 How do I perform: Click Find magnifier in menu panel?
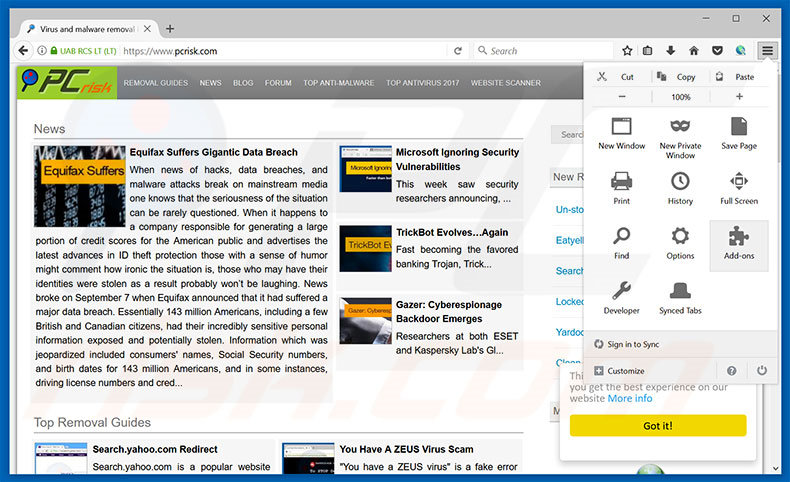(621, 245)
